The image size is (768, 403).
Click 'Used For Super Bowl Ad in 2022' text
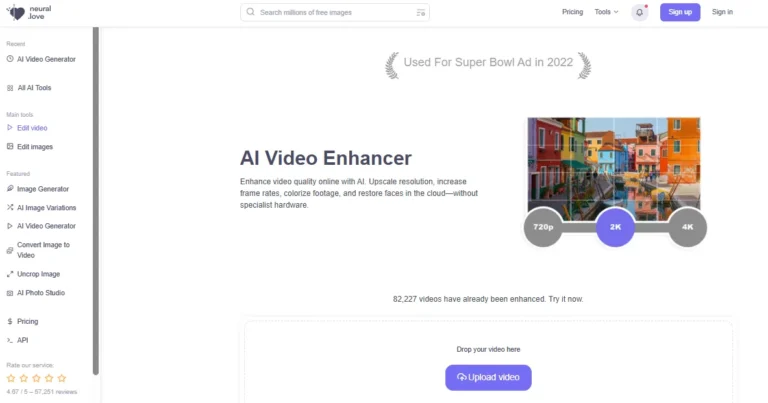pyautogui.click(x=488, y=62)
